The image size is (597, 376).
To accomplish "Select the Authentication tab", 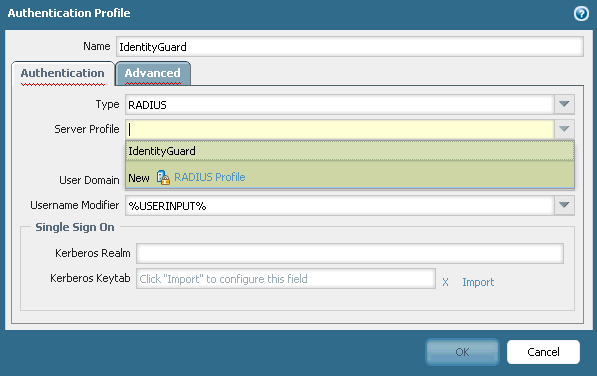I will point(63,73).
